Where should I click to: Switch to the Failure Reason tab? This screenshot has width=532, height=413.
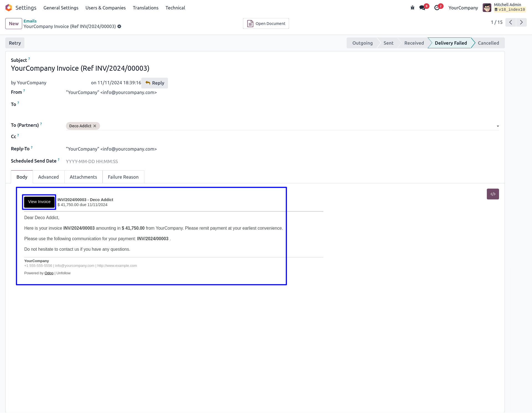[123, 177]
